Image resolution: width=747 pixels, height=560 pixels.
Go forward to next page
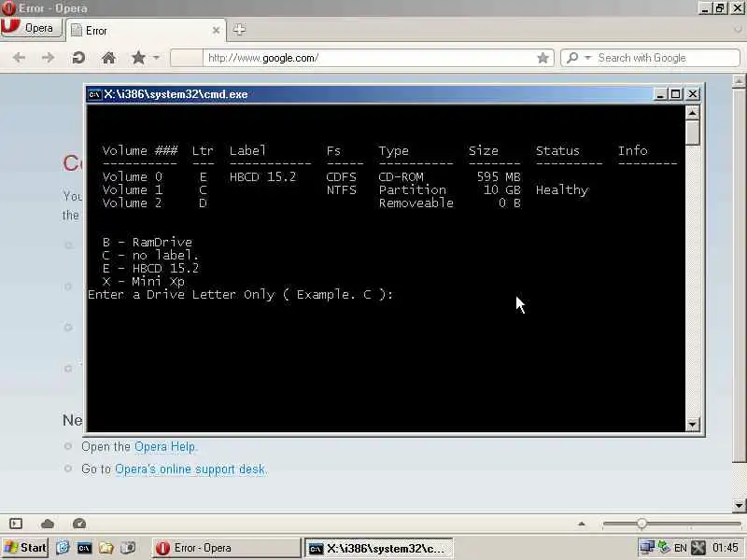[x=49, y=58]
